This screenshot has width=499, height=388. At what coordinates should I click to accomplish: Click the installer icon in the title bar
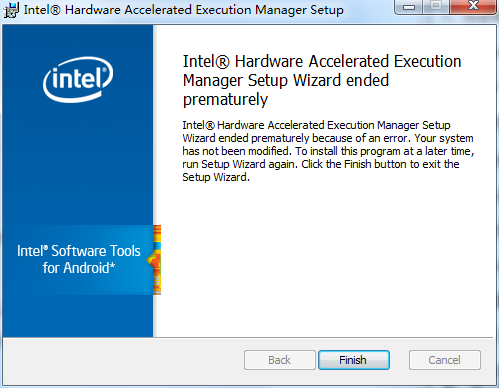[x=11, y=10]
